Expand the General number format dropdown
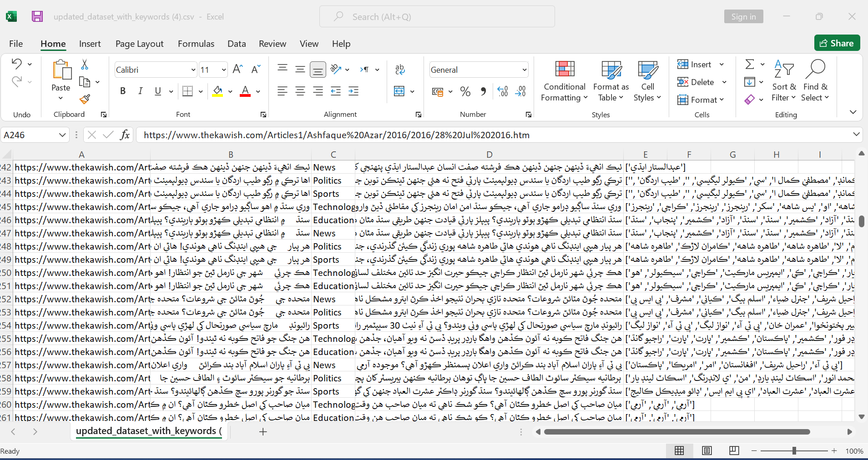The image size is (868, 460). tap(524, 70)
